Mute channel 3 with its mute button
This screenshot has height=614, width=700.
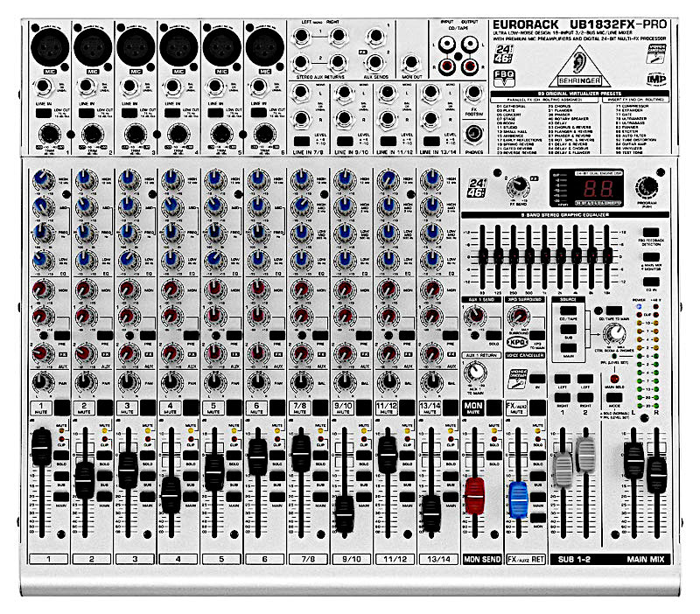click(148, 408)
